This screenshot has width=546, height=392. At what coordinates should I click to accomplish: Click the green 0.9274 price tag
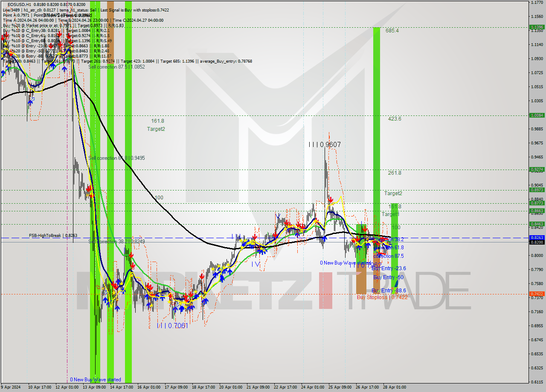point(537,170)
